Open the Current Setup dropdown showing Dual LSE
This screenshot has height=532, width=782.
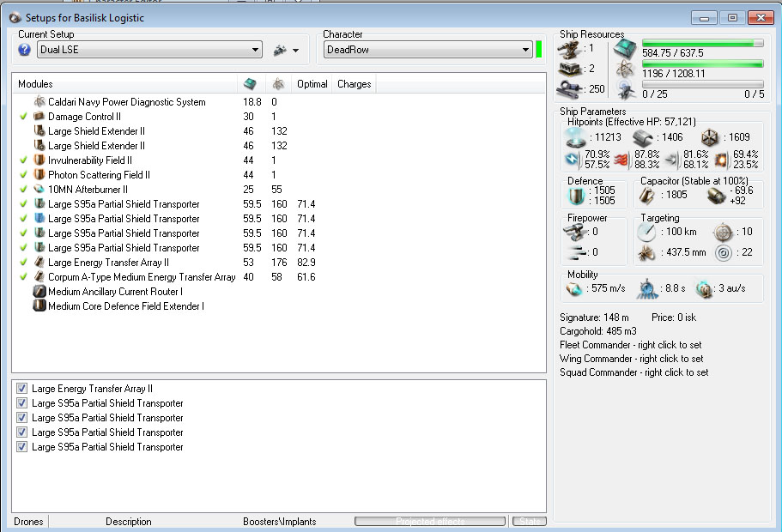click(149, 50)
